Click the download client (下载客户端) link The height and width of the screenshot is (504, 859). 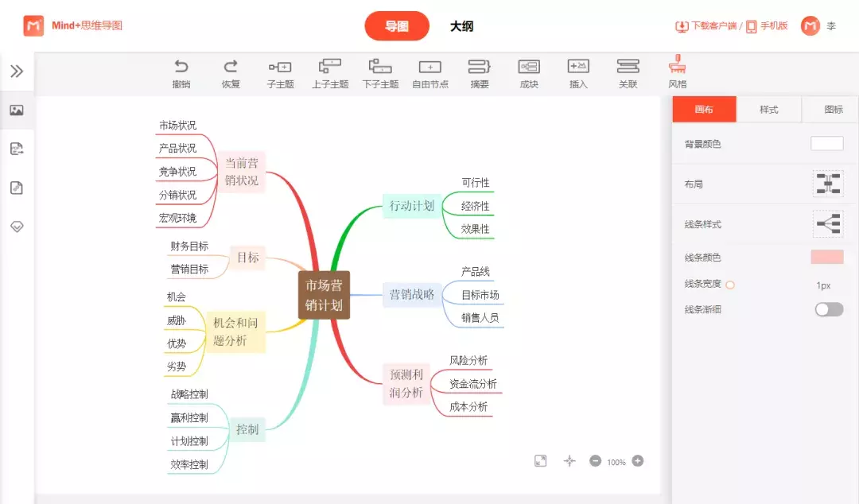(x=705, y=26)
